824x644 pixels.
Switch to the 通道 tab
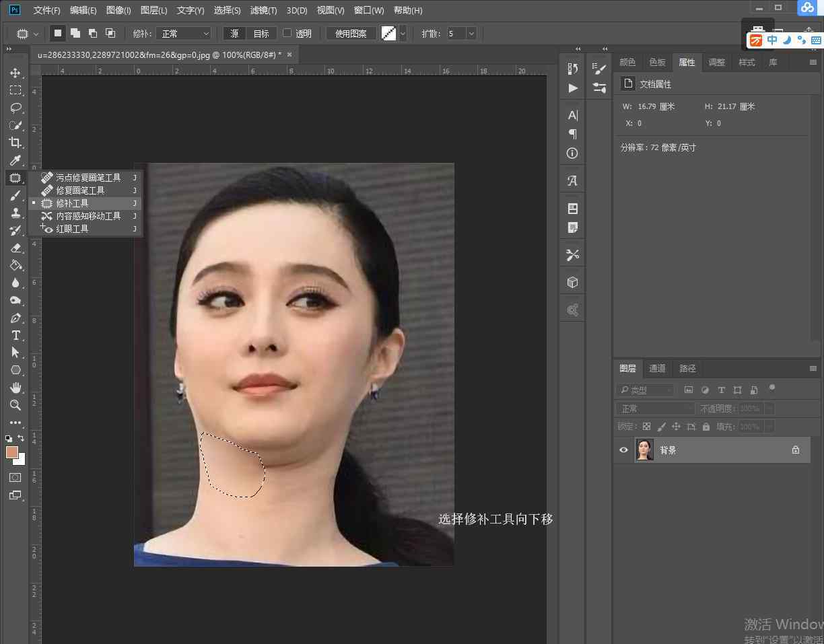tap(657, 368)
